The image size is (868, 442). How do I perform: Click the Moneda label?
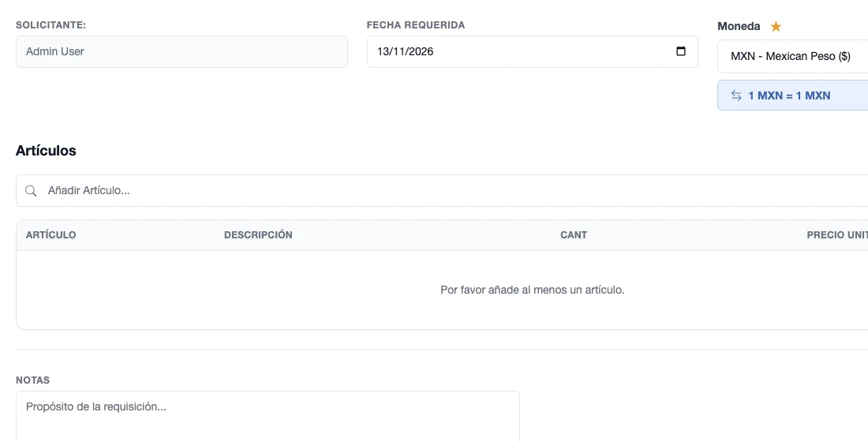tap(739, 26)
